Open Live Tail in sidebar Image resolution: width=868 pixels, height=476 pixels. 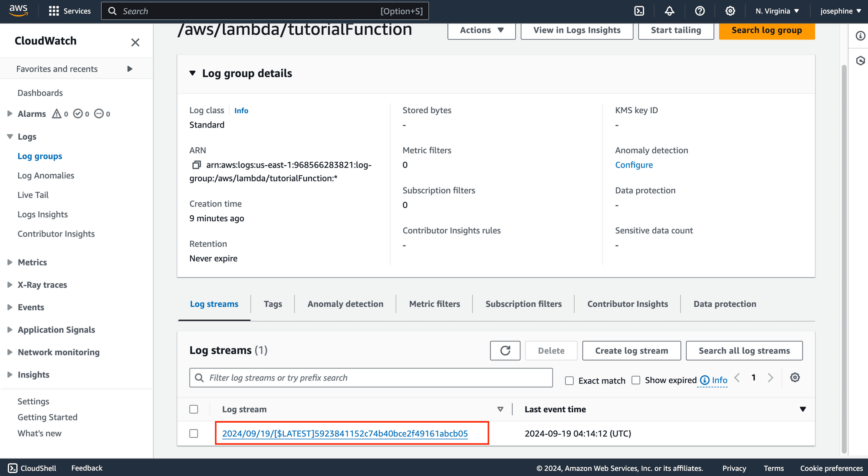pos(33,195)
